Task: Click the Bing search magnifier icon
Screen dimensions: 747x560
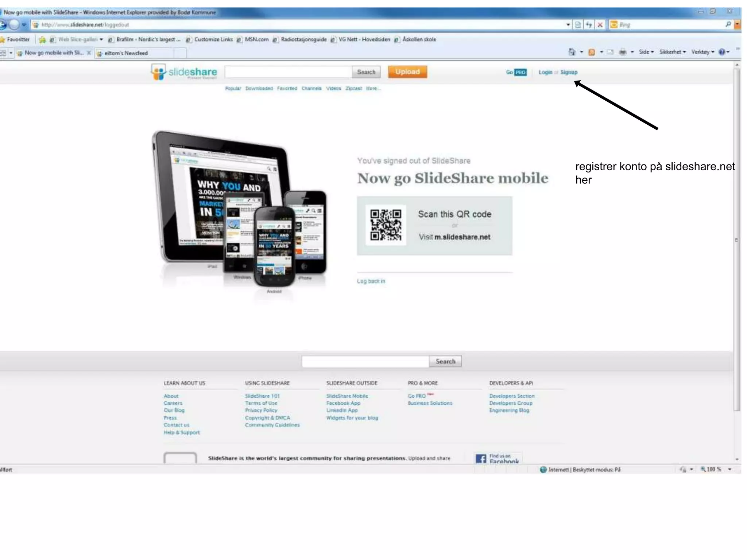Action: pos(728,24)
